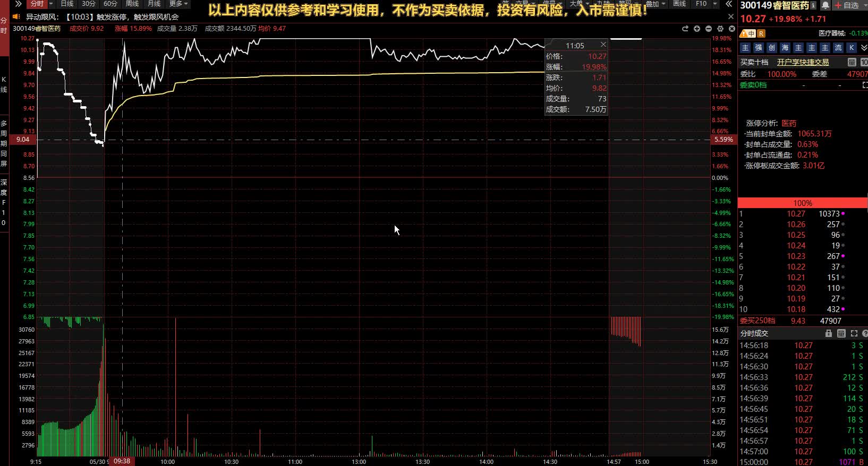Viewport: 868px width, 466px height.
Task: Select the 30分 period tab
Action: pyautogui.click(x=89, y=4)
